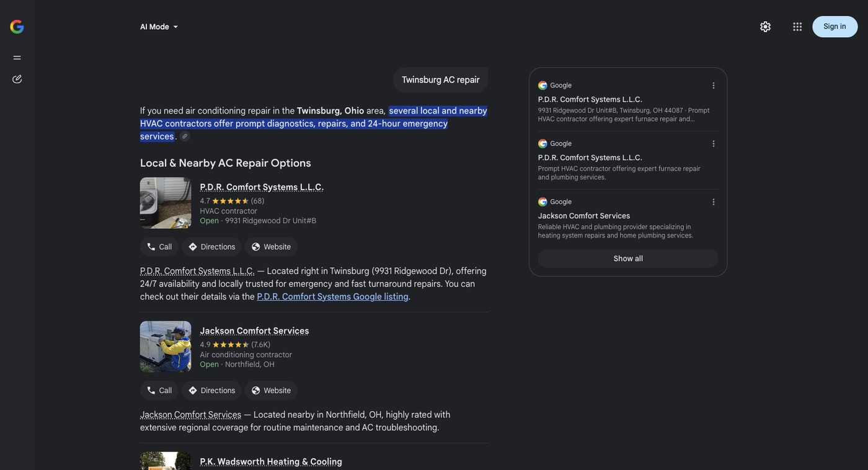Viewport: 868px width, 470px height.
Task: Call Jackson Comfort Services
Action: (x=159, y=391)
